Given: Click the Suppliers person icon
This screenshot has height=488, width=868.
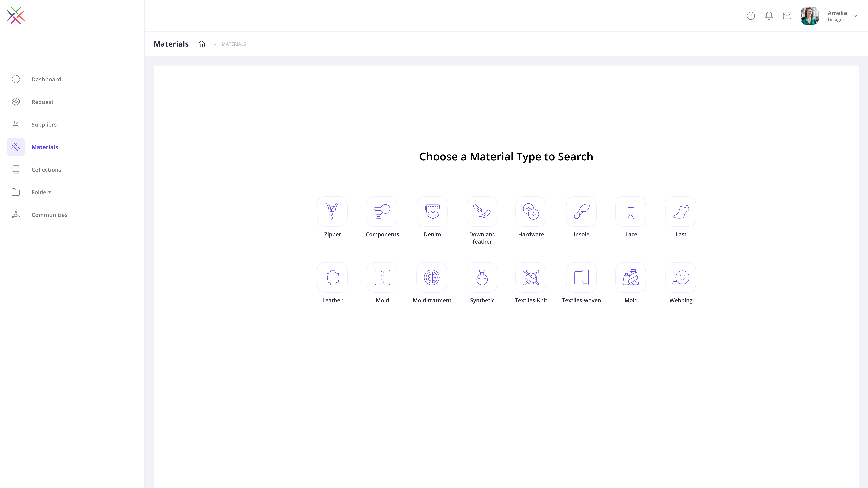Looking at the screenshot, I should point(16,124).
